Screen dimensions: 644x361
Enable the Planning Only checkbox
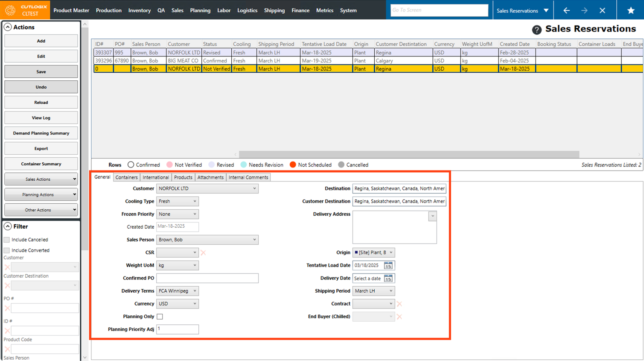(160, 317)
